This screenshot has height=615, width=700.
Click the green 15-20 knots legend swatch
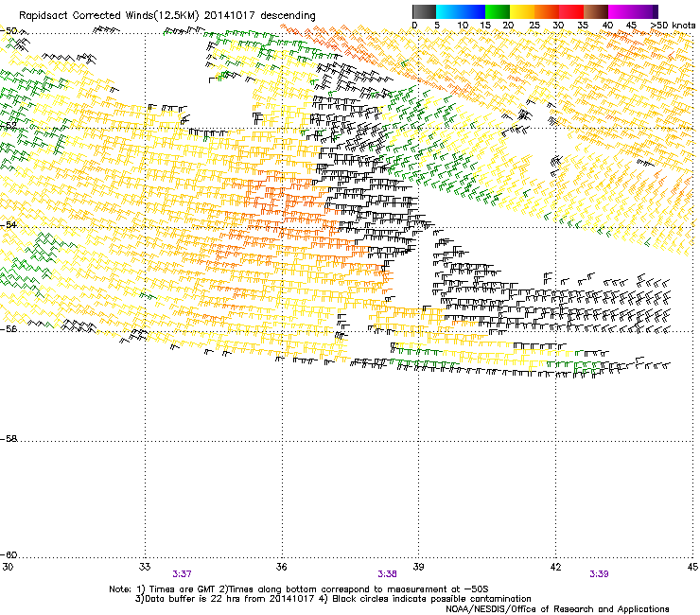[x=498, y=11]
